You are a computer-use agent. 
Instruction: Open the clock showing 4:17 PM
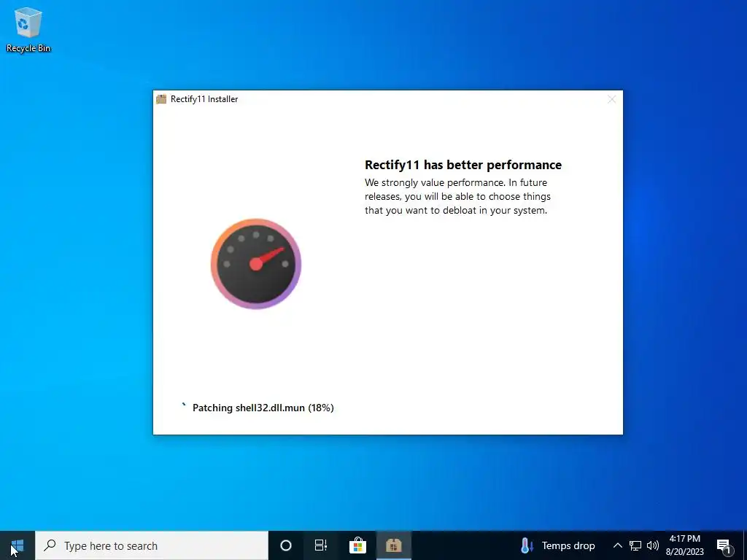[x=684, y=545]
